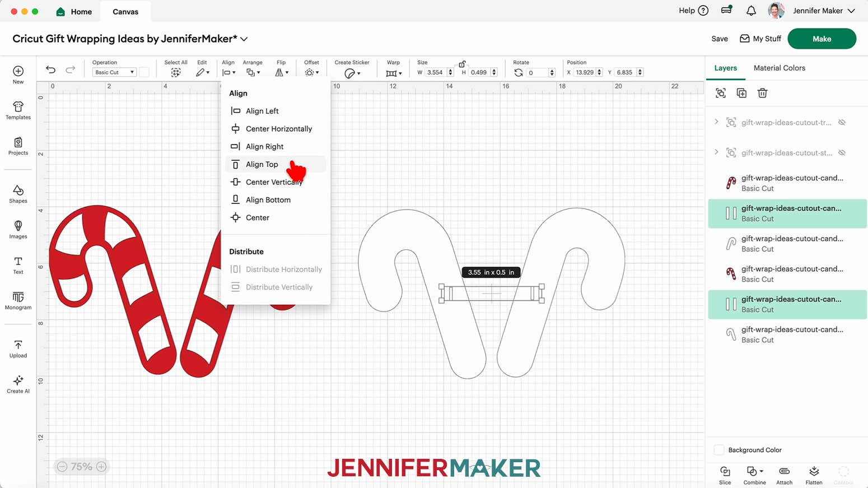Switch to the Material Colors tab
This screenshot has height=488, width=868.
[780, 68]
